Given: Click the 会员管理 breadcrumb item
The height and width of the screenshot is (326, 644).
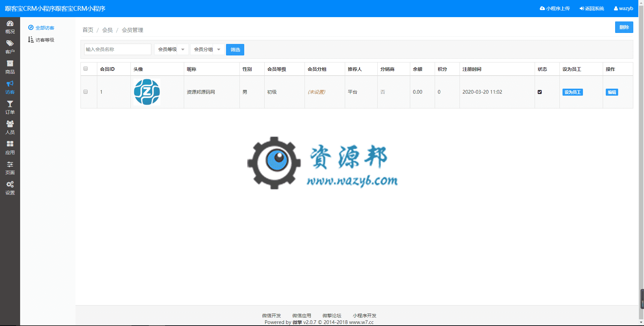Looking at the screenshot, I should pyautogui.click(x=132, y=30).
